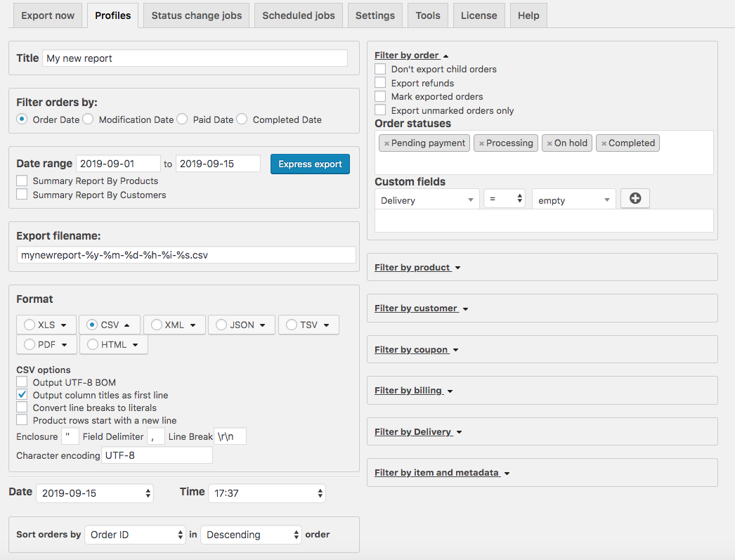The image size is (735, 560).
Task: Click the Export filename input field
Action: pos(186,255)
